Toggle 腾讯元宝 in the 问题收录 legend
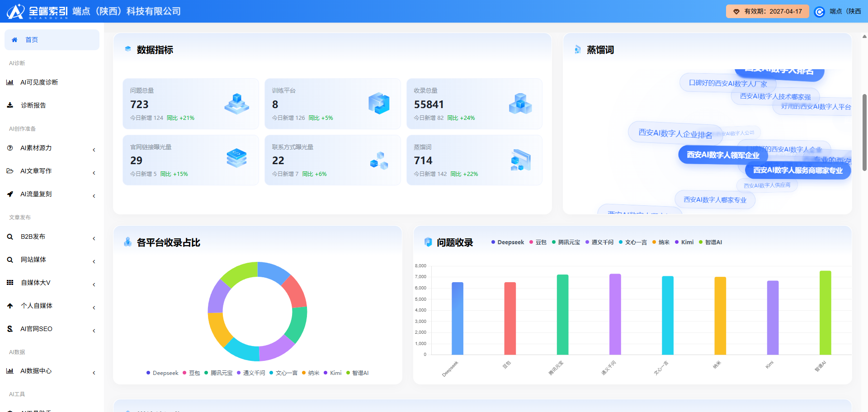Image resolution: width=868 pixels, height=412 pixels. click(566, 242)
